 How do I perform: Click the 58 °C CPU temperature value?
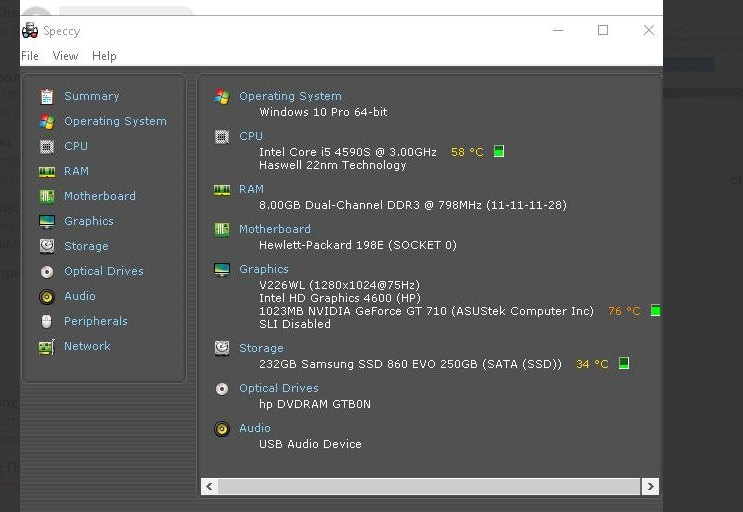coord(467,152)
